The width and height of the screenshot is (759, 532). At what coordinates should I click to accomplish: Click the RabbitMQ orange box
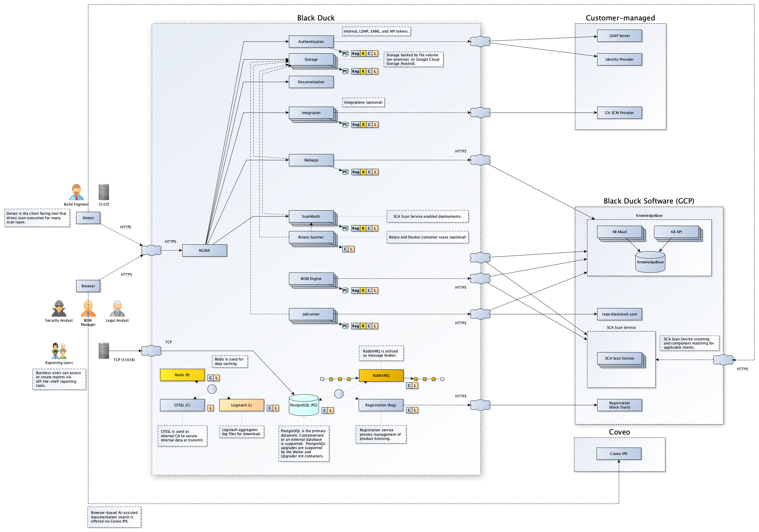coord(381,375)
